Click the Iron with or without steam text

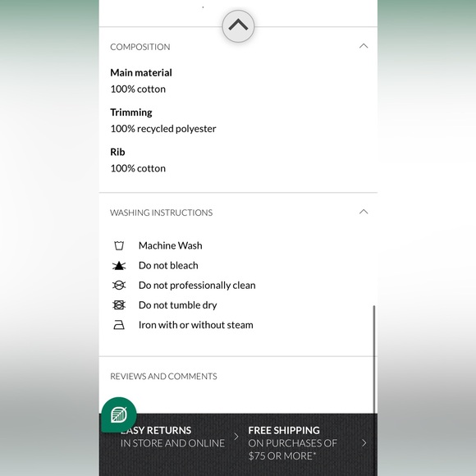click(x=196, y=325)
